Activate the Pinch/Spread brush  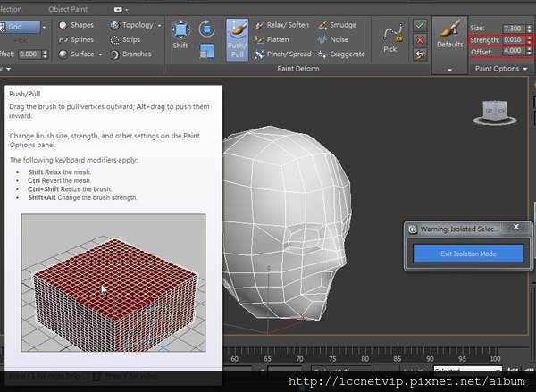pos(283,54)
